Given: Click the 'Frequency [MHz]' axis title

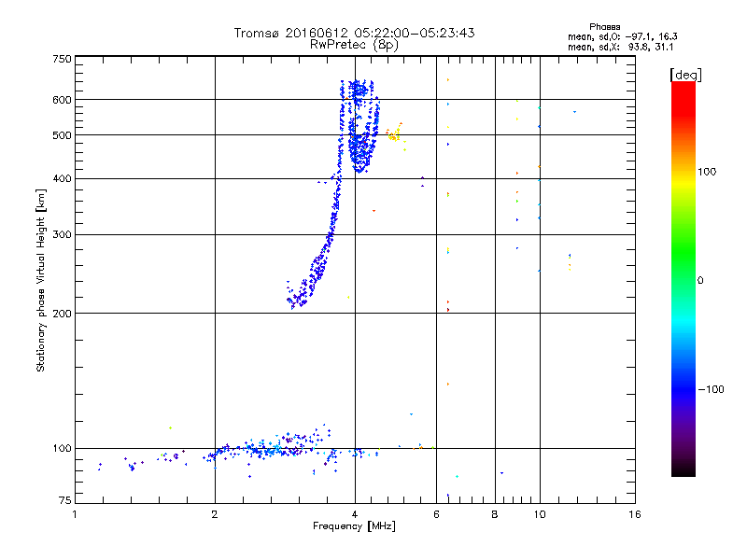Looking at the screenshot, I should (354, 526).
